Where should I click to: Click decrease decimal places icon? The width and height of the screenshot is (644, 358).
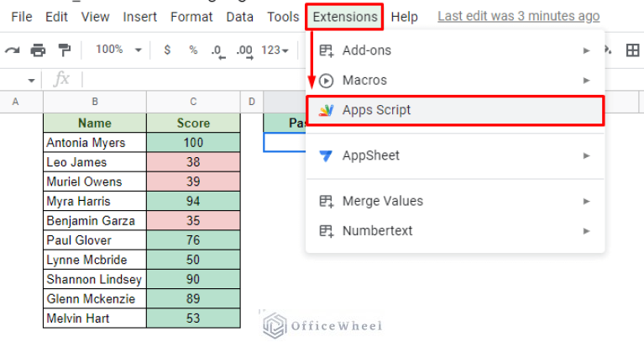click(x=218, y=51)
